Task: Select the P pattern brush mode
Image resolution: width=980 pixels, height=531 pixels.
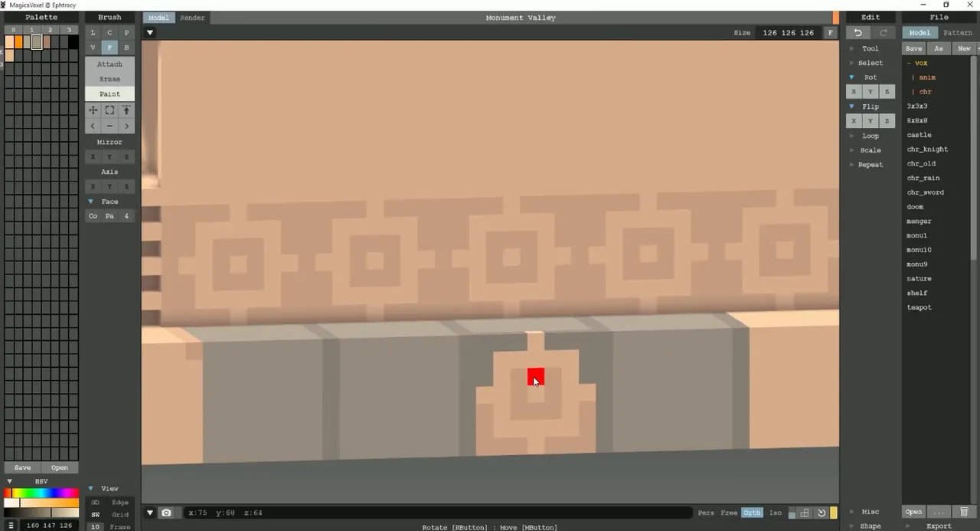Action: coord(126,33)
